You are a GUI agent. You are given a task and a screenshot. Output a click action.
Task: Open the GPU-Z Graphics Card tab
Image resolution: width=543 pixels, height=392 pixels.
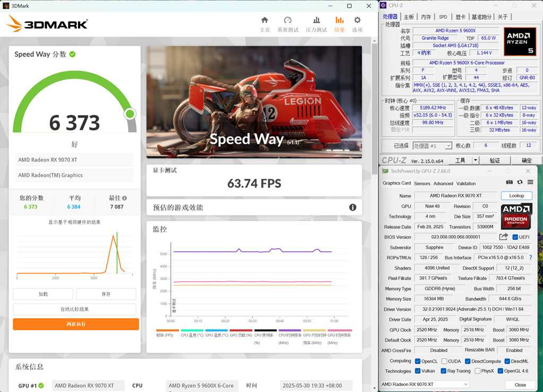pos(397,183)
